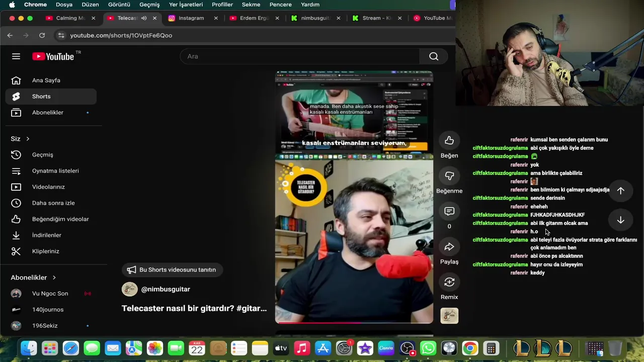
Task: Open WhatsApp from the Dock
Action: click(428, 348)
